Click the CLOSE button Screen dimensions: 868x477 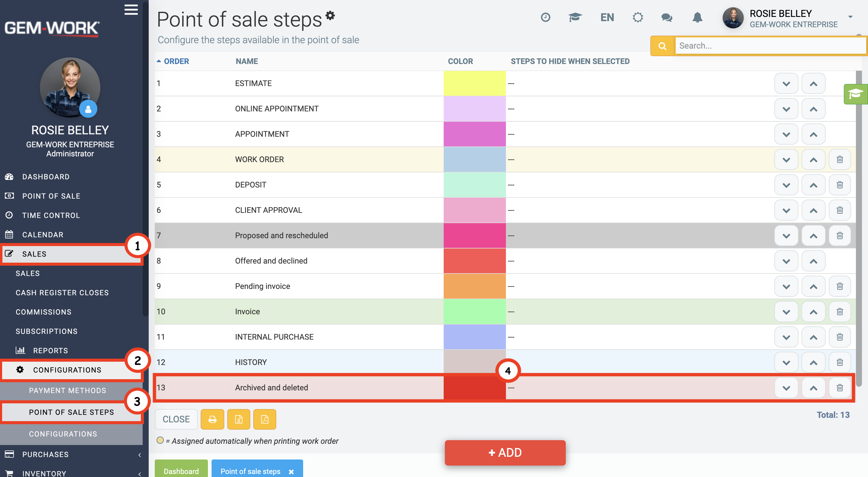click(176, 419)
